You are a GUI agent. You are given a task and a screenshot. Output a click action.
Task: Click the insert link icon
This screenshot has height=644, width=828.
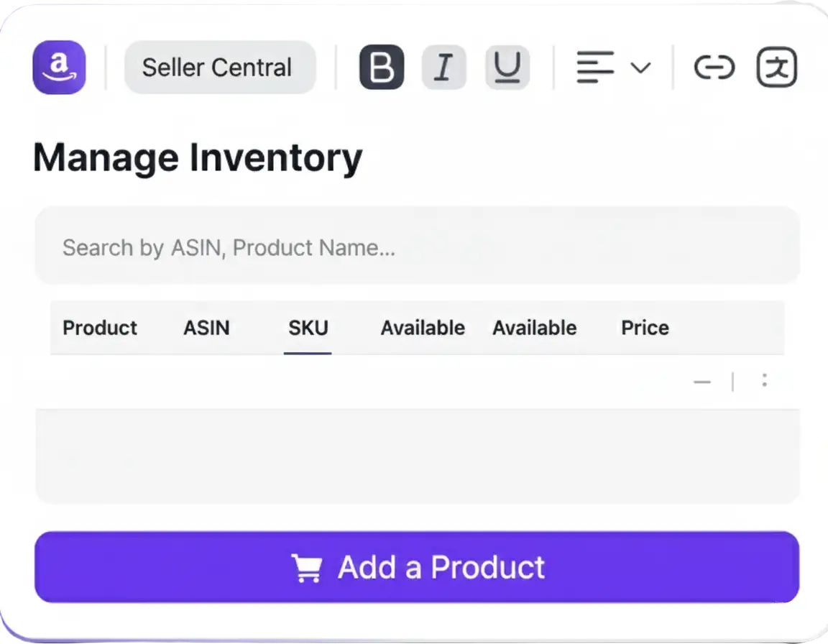coord(714,68)
